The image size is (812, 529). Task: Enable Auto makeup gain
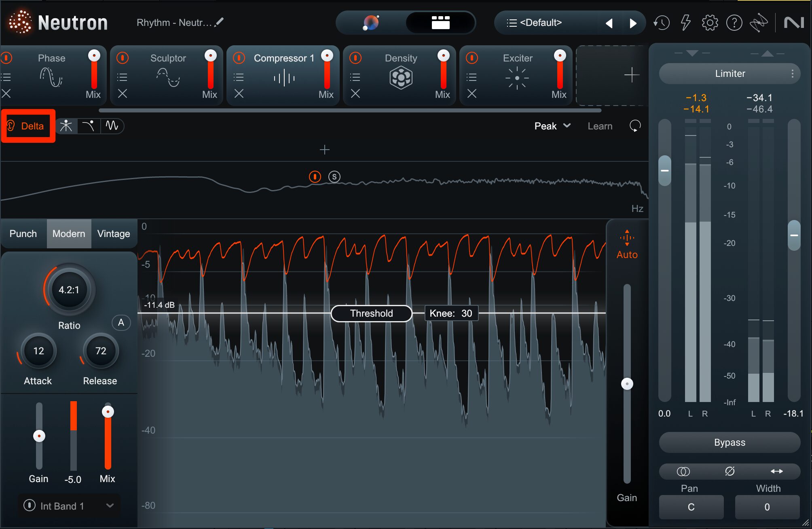(627, 245)
